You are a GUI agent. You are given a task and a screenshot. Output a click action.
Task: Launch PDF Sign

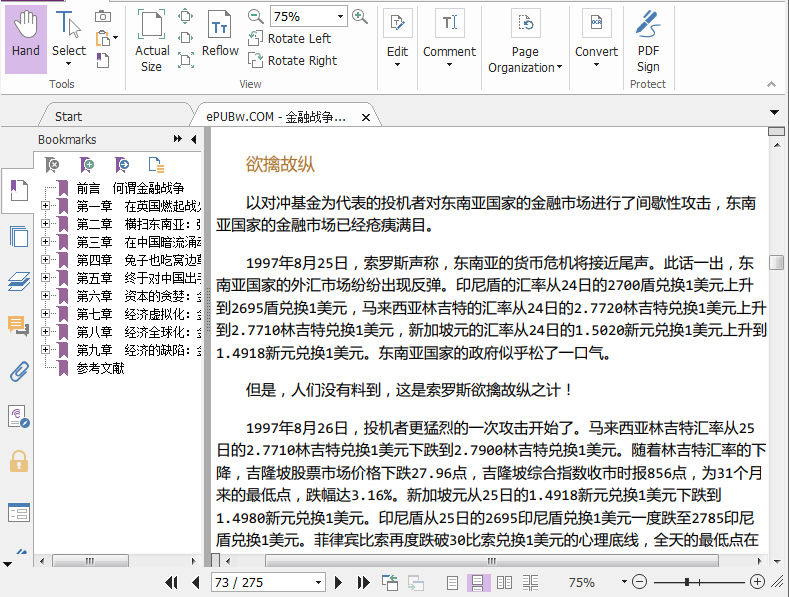(x=648, y=41)
